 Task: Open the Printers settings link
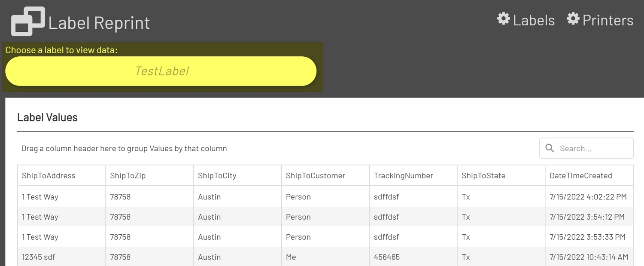click(608, 20)
